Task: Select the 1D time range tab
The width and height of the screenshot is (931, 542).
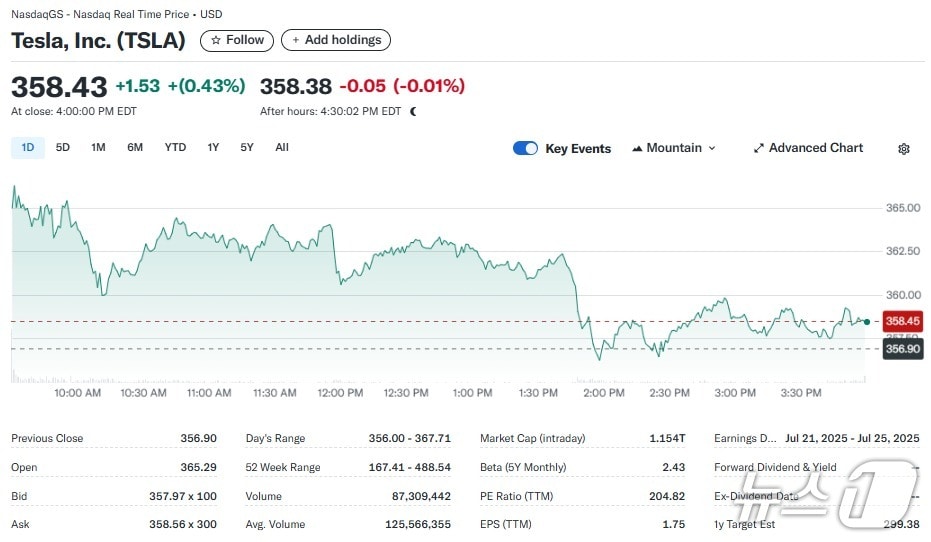Action: click(x=28, y=148)
